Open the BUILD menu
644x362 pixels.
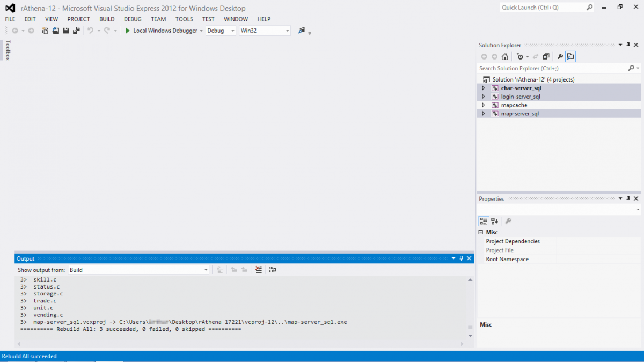[107, 19]
